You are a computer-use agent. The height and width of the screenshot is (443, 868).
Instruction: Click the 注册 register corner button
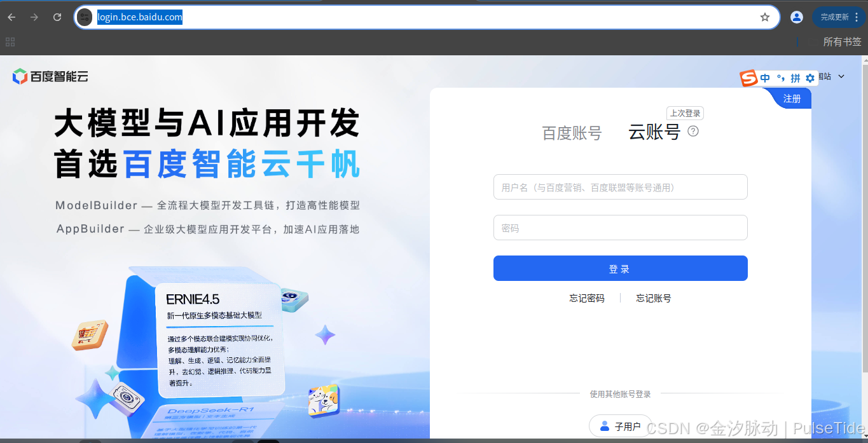pos(792,99)
